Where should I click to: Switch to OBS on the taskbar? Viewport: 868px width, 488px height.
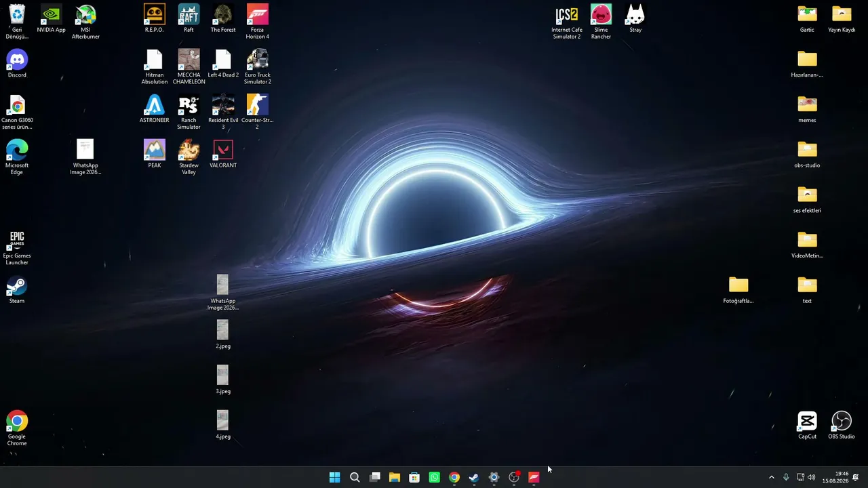514,477
